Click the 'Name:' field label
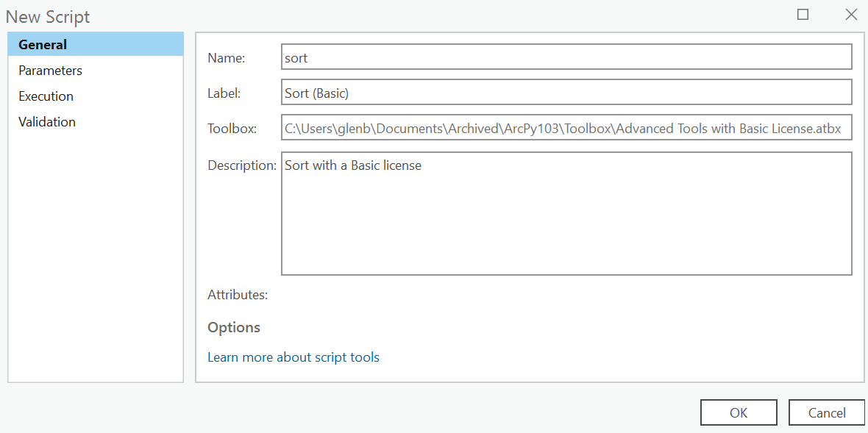This screenshot has width=868, height=433. [x=226, y=57]
